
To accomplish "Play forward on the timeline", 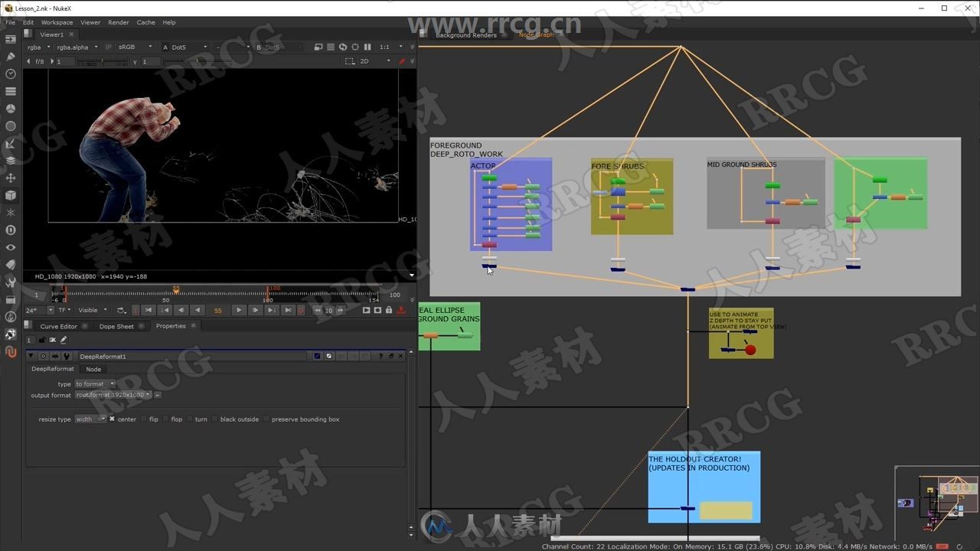I will (239, 310).
